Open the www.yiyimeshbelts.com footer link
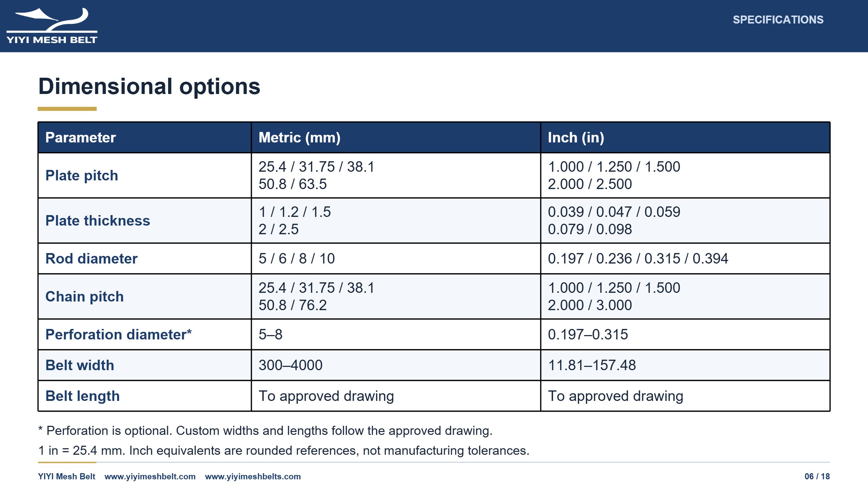 (x=253, y=476)
